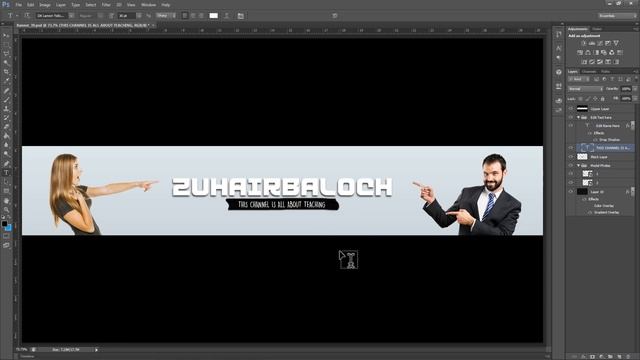Select the Lasso tool

point(6,54)
